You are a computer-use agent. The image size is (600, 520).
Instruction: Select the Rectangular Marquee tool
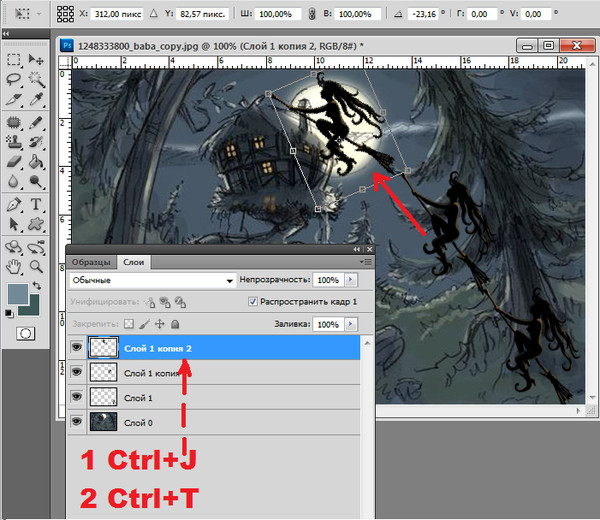click(x=14, y=60)
